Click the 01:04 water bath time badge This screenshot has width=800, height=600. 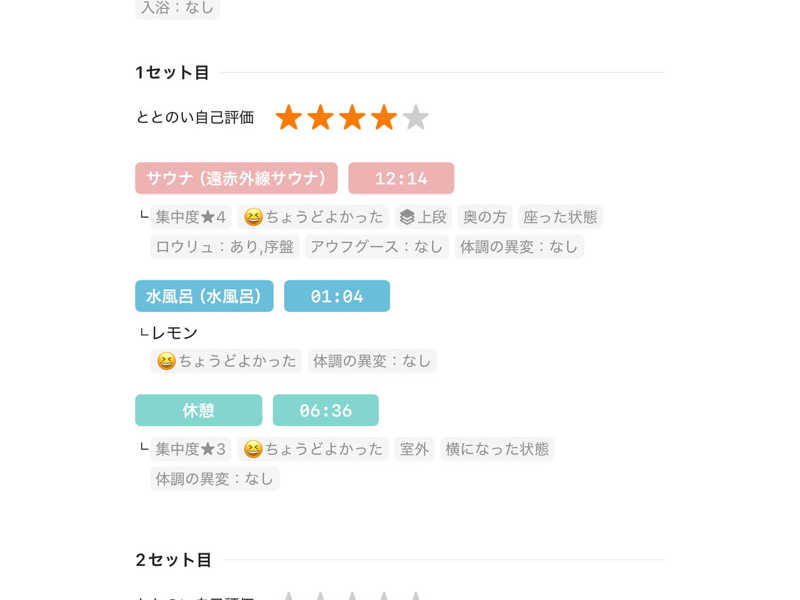[337, 296]
